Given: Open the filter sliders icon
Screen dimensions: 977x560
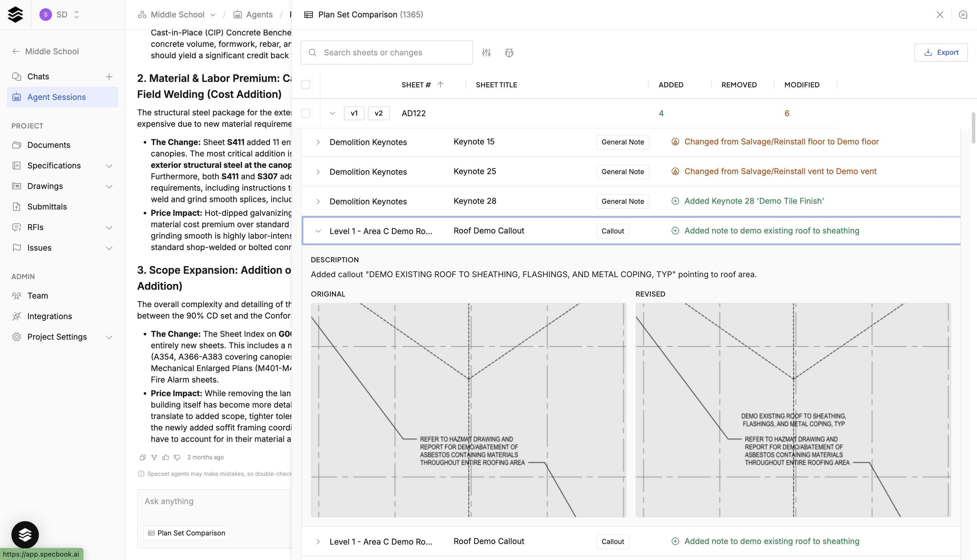Looking at the screenshot, I should tap(486, 53).
